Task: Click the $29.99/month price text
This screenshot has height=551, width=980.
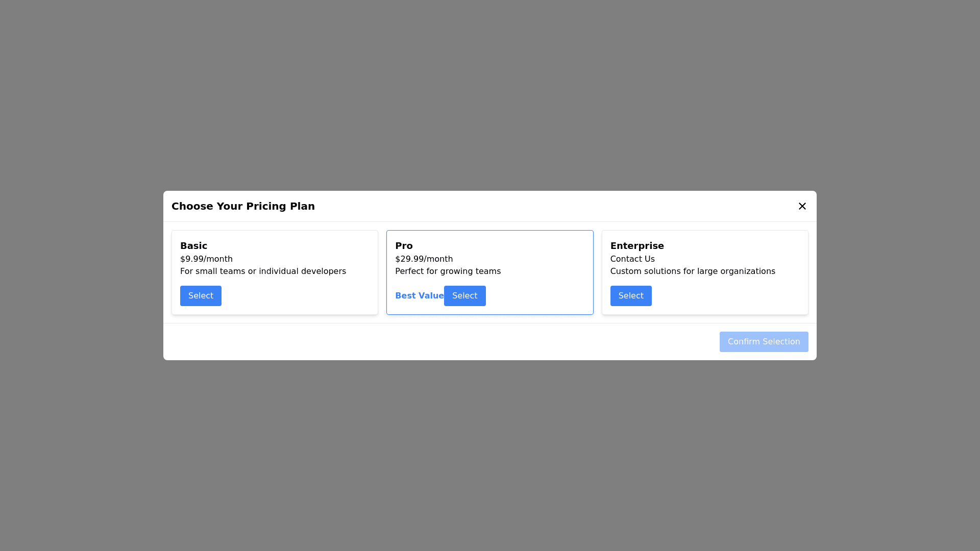Action: [x=424, y=259]
